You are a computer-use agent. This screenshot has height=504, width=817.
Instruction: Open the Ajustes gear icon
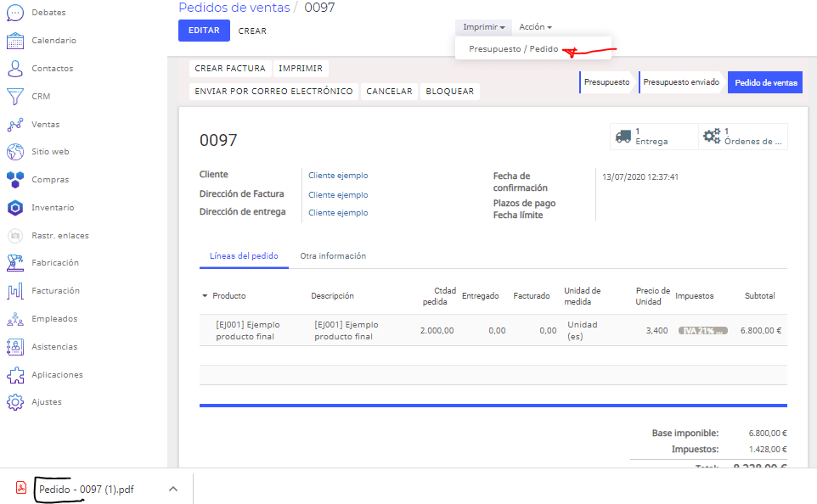click(x=15, y=402)
